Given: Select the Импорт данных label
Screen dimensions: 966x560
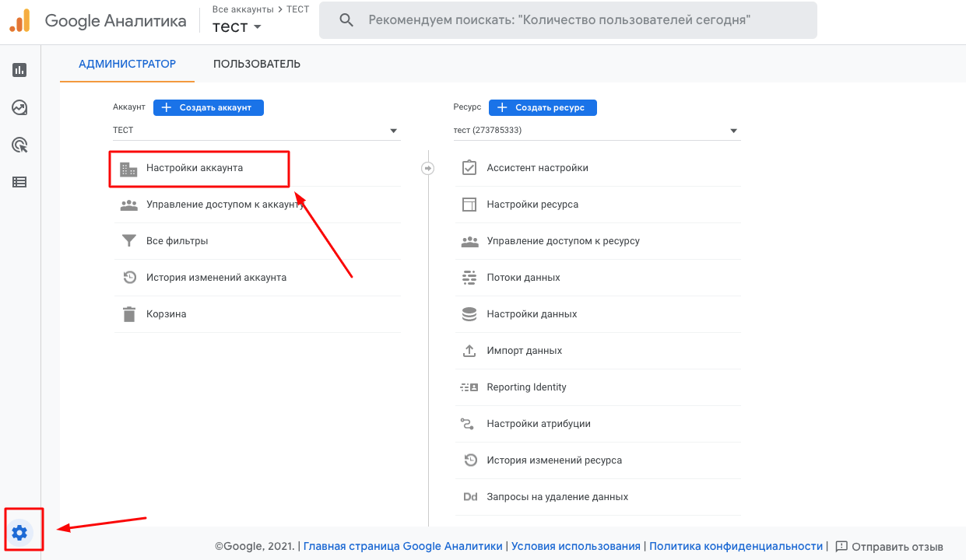Looking at the screenshot, I should click(x=525, y=351).
